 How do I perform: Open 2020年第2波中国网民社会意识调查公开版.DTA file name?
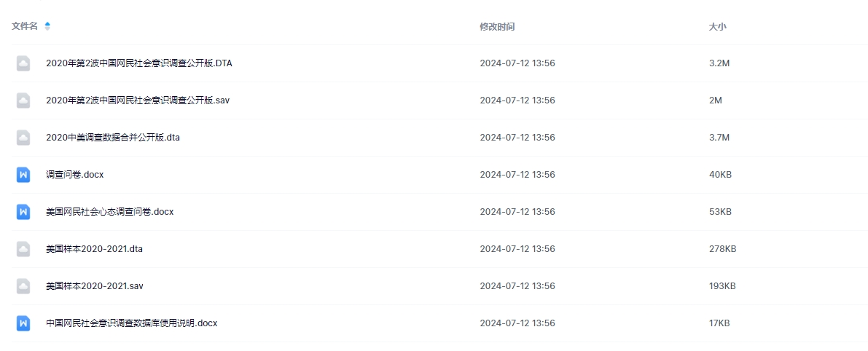138,63
